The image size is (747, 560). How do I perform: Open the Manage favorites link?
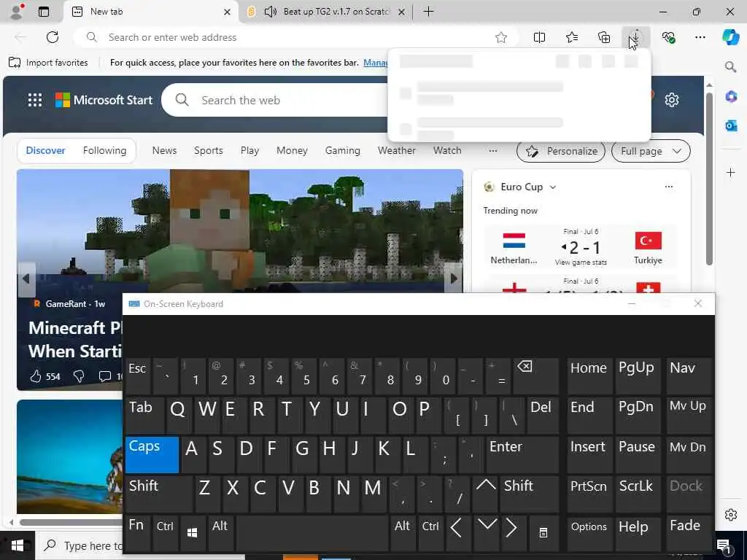pos(376,63)
